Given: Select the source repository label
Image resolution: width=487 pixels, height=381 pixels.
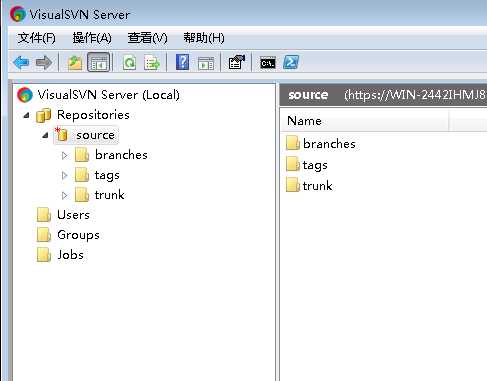Looking at the screenshot, I should pyautogui.click(x=95, y=135).
